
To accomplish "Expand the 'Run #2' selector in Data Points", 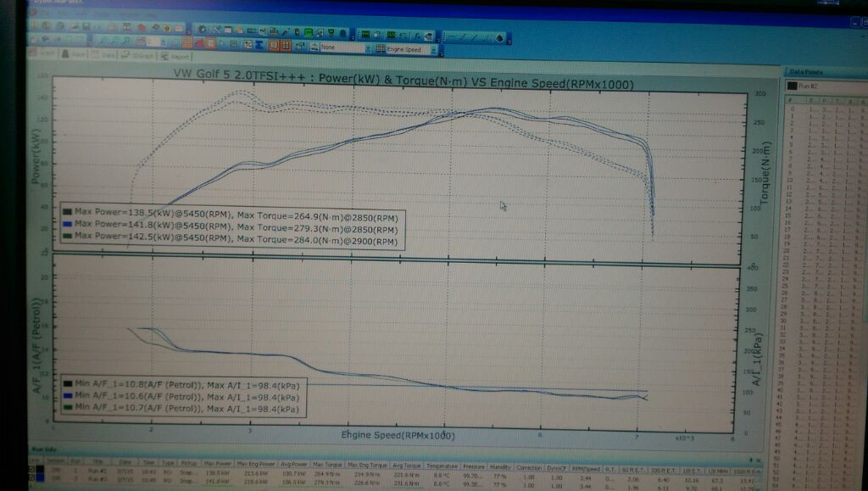I will click(x=822, y=86).
